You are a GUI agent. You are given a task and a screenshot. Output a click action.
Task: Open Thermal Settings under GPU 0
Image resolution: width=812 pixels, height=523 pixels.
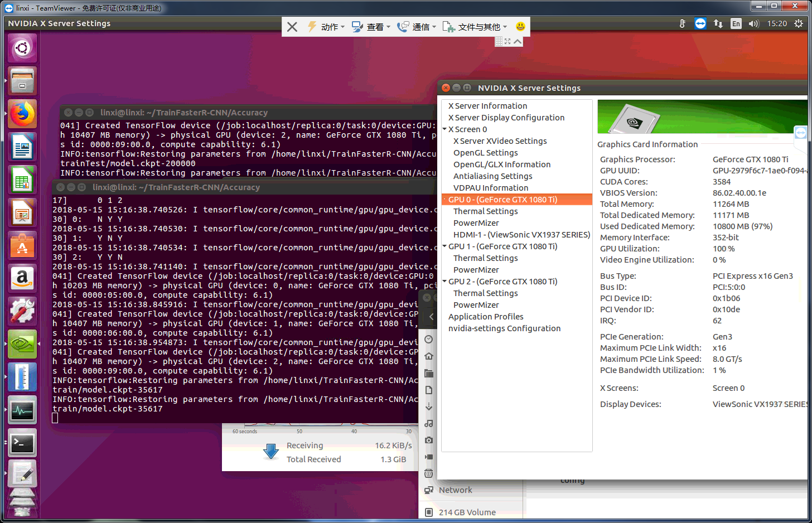485,211
